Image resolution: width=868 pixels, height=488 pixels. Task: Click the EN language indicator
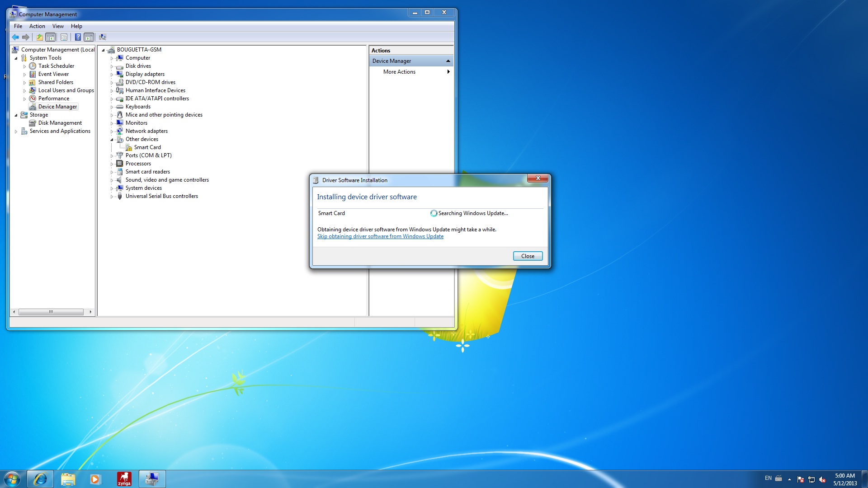(768, 478)
